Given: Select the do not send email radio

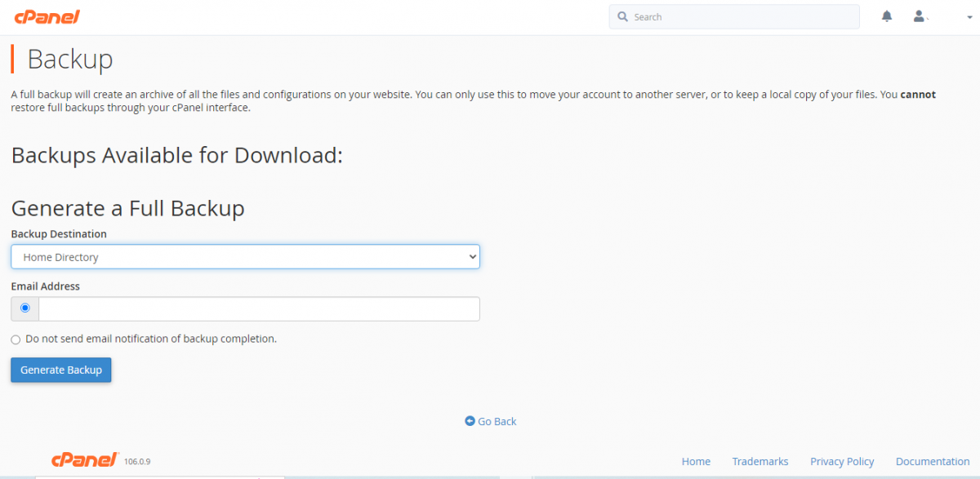Looking at the screenshot, I should click(x=16, y=339).
